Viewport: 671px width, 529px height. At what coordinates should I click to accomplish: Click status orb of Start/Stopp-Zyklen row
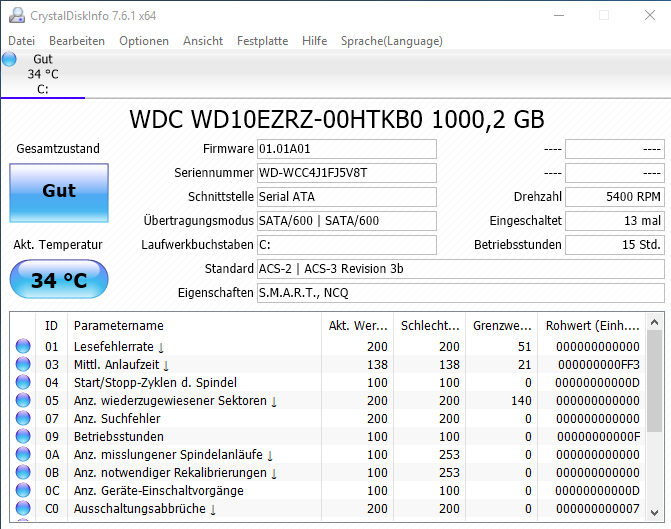23,382
